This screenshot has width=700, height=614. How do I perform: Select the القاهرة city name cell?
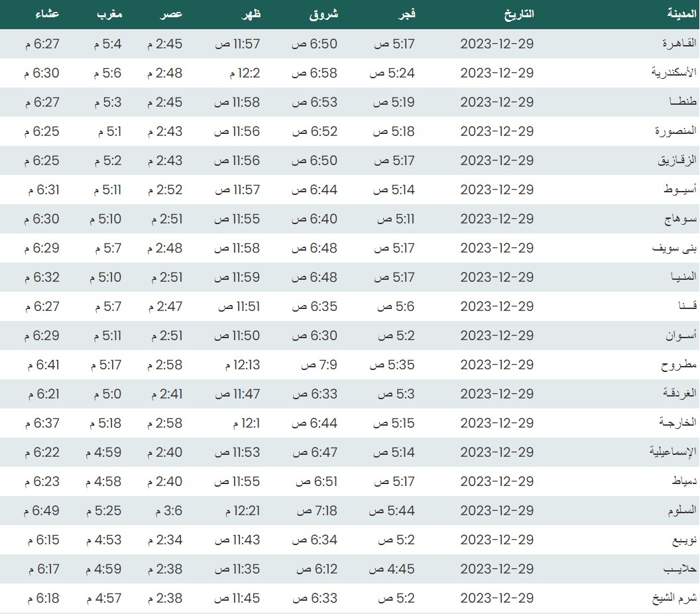[x=679, y=44]
